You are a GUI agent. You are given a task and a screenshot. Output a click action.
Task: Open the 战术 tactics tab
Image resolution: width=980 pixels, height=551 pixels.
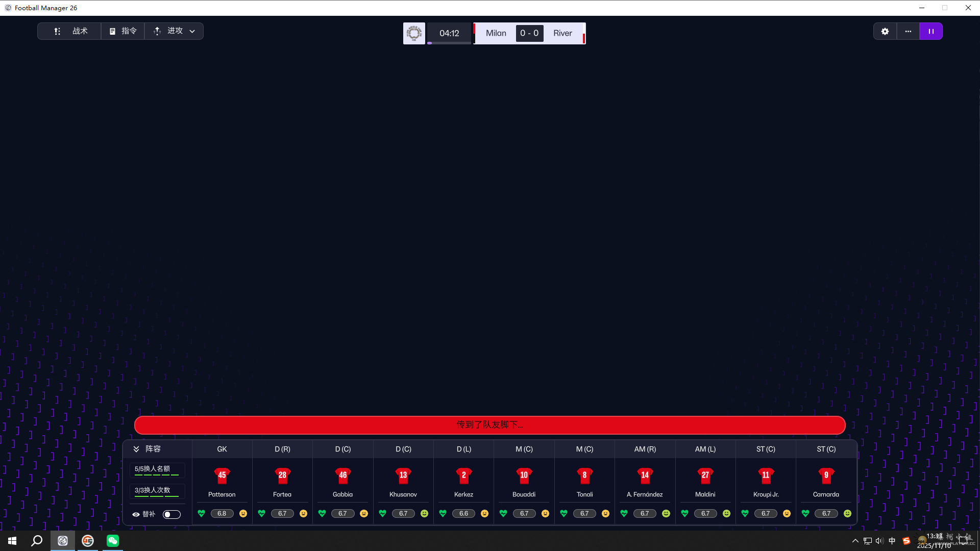click(70, 31)
